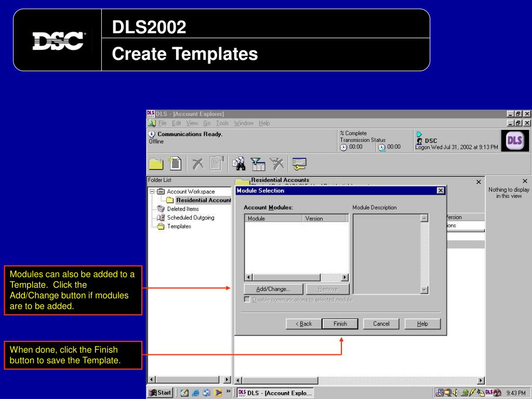Select Deleted Items in the Folder List

click(183, 209)
